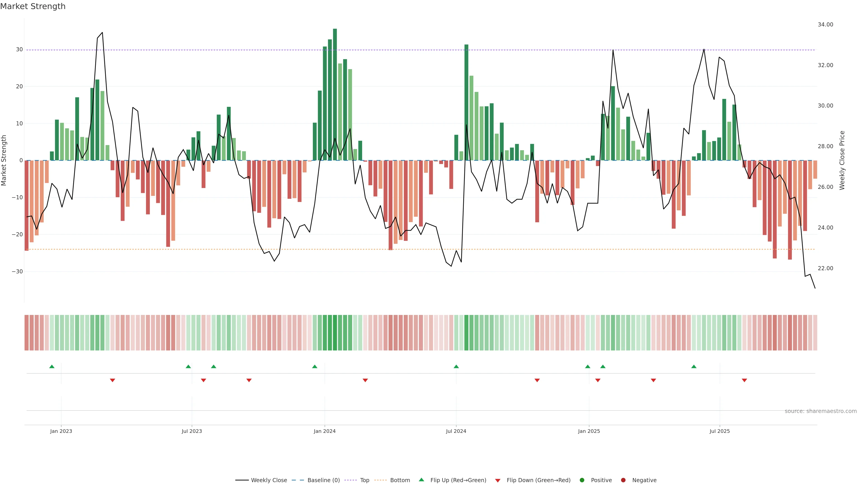
Task: Click the Weekly Close Price axis title
Action: click(842, 160)
